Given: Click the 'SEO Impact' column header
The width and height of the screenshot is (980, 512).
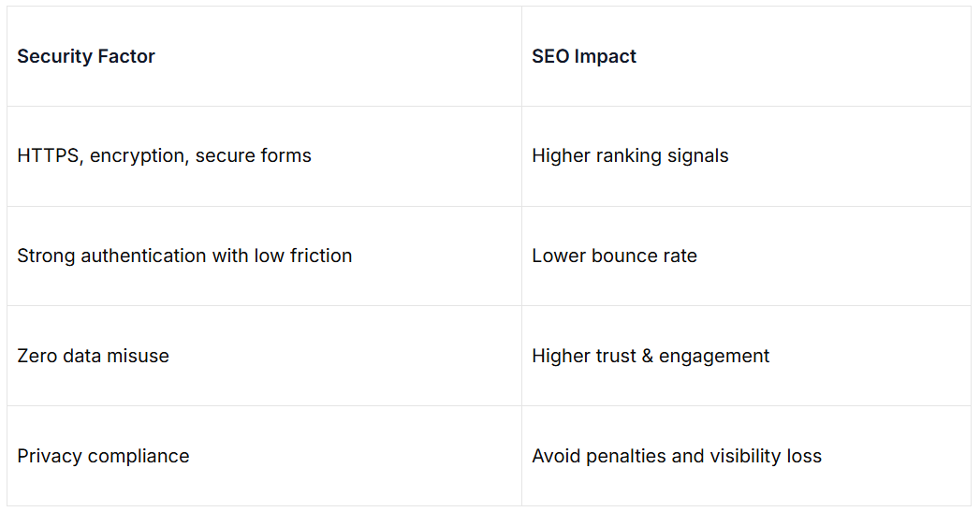Looking at the screenshot, I should click(x=584, y=56).
